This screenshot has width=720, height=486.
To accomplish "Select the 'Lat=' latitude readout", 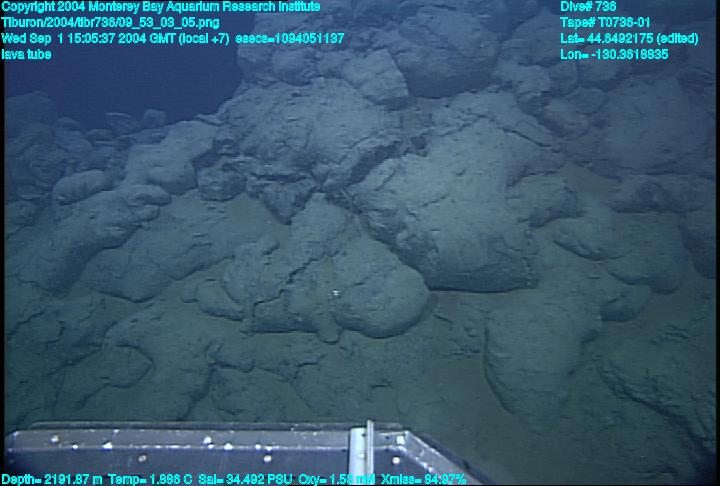I will click(629, 39).
